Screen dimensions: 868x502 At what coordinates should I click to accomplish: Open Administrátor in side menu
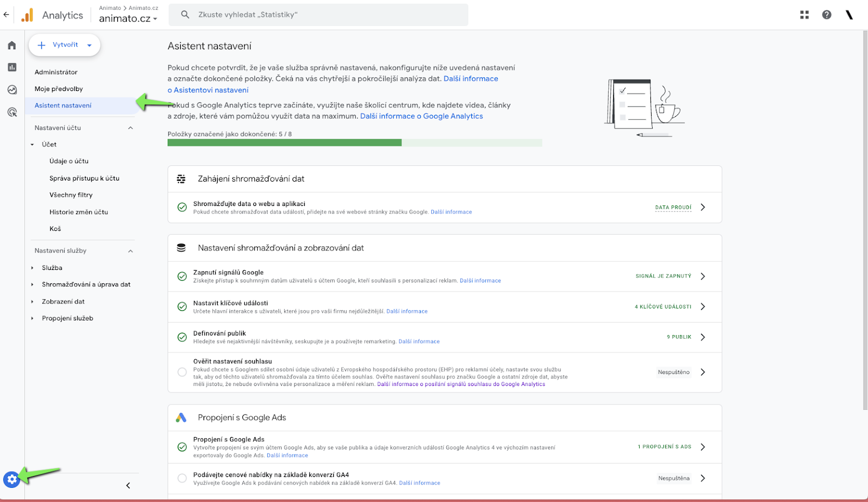coord(56,72)
